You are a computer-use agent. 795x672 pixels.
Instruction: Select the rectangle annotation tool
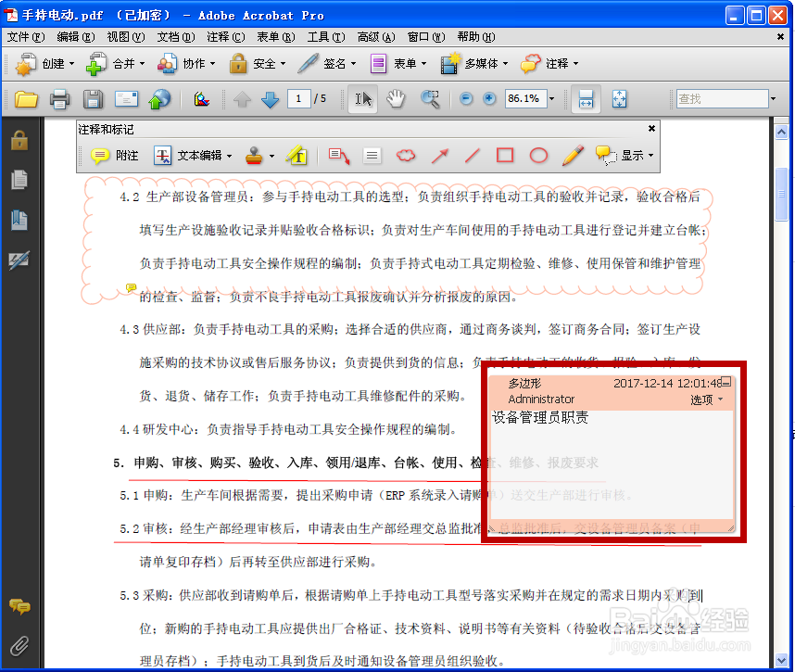point(505,155)
